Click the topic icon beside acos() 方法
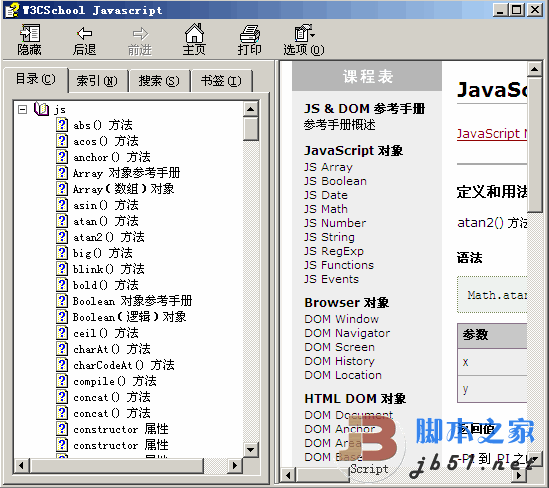The width and height of the screenshot is (549, 488). (x=62, y=141)
